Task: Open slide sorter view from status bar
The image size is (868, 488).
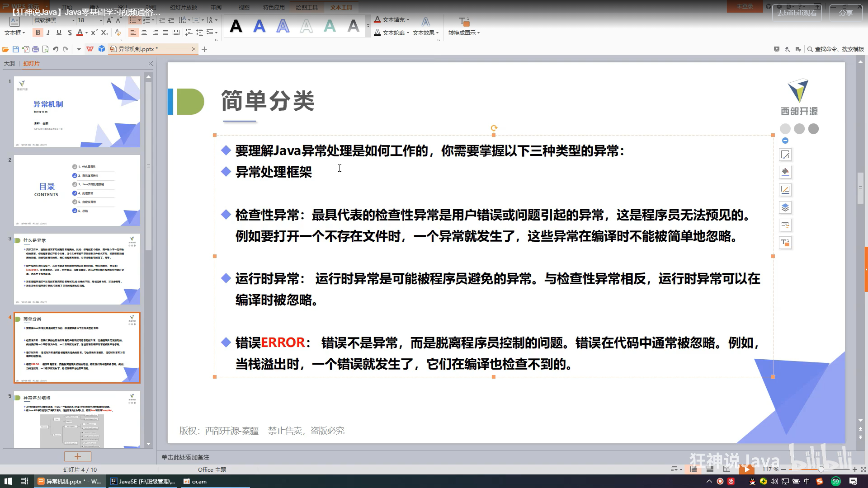Action: [710, 469]
